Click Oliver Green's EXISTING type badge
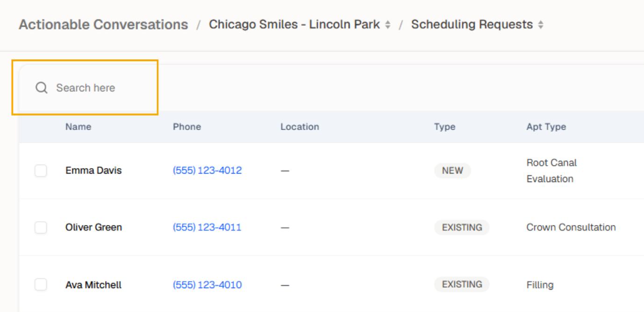 coord(462,228)
